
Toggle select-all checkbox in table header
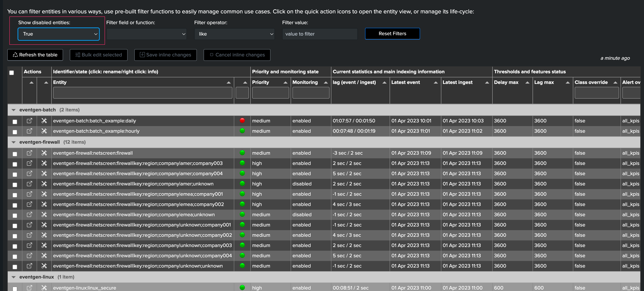[x=12, y=73]
